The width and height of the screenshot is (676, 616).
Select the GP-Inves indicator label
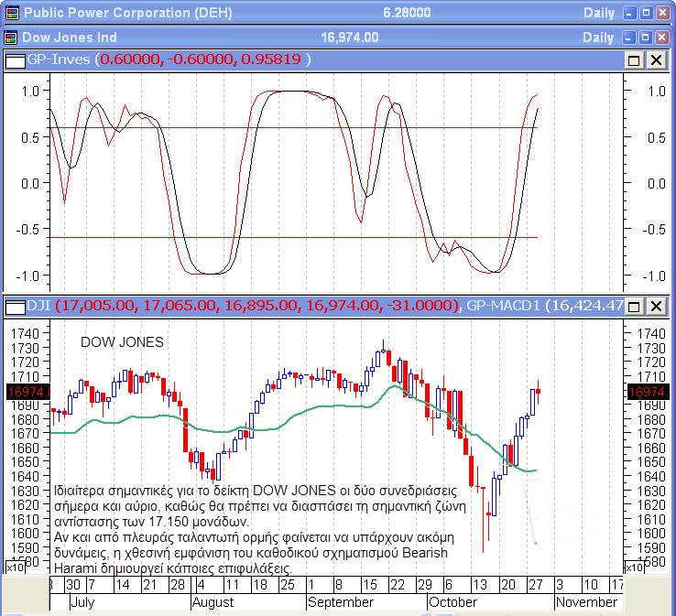click(60, 59)
